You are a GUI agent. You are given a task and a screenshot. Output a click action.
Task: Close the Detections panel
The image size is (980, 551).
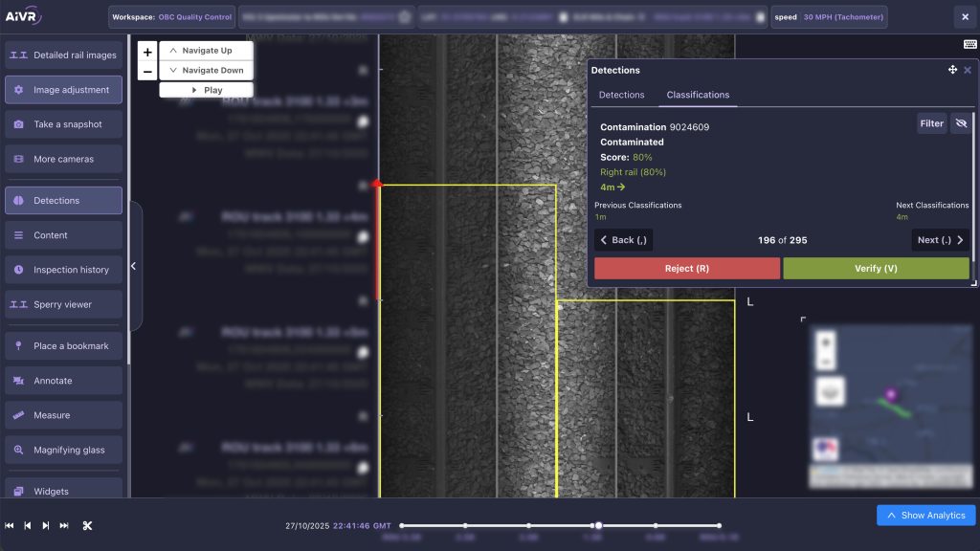(x=968, y=70)
